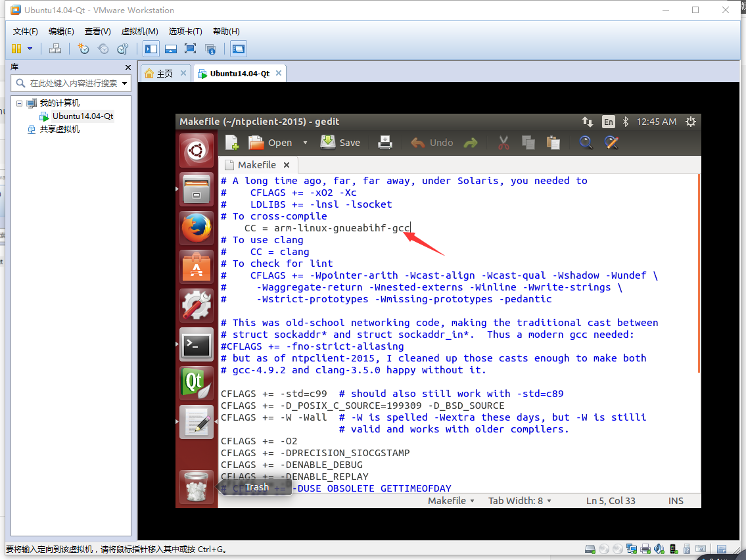Close the 库 library panel
The width and height of the screenshot is (746, 560).
tap(128, 68)
